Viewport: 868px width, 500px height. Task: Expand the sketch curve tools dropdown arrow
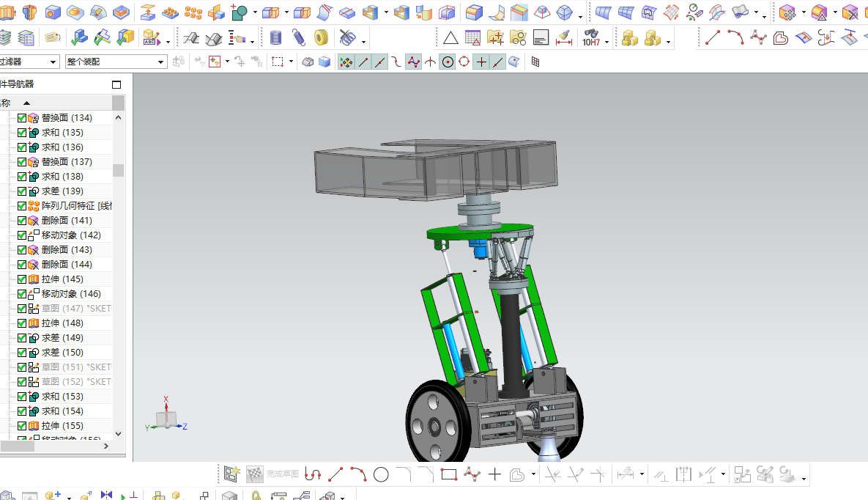[x=533, y=474]
